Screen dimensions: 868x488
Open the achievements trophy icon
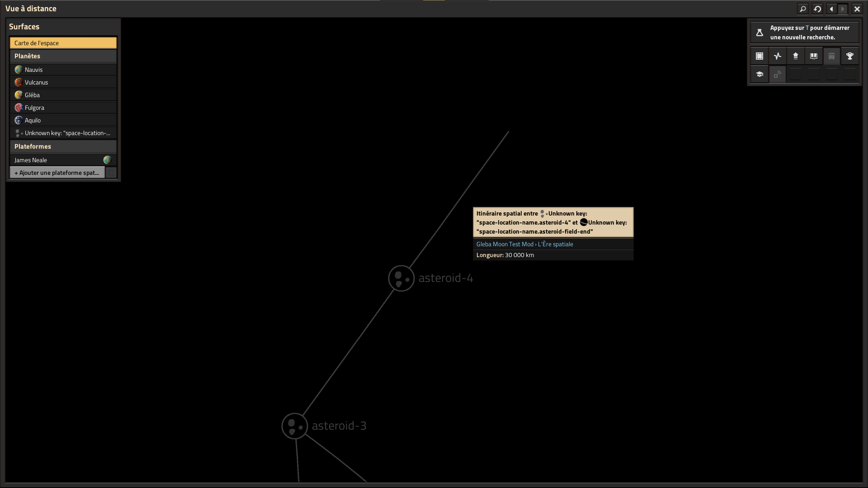[850, 56]
